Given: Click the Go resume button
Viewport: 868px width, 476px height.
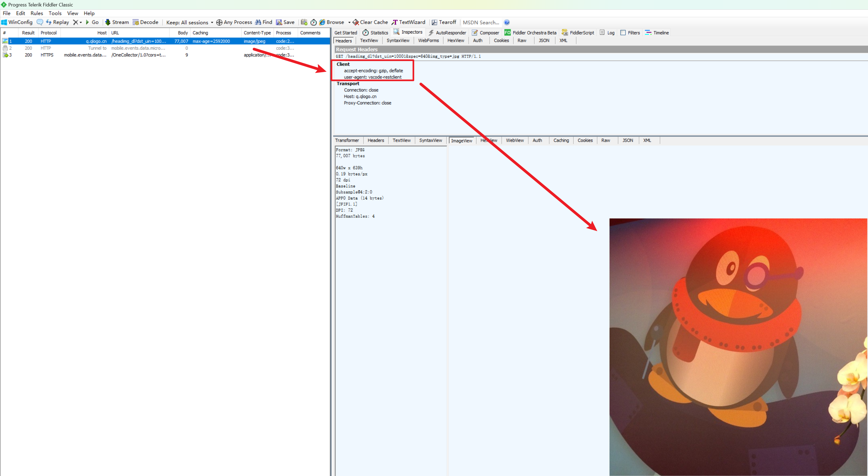Looking at the screenshot, I should click(92, 22).
